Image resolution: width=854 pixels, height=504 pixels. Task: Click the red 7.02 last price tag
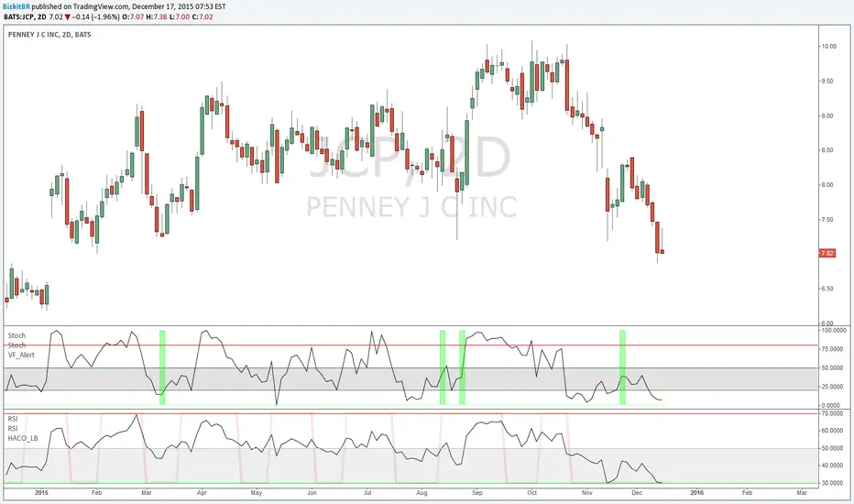(x=827, y=253)
